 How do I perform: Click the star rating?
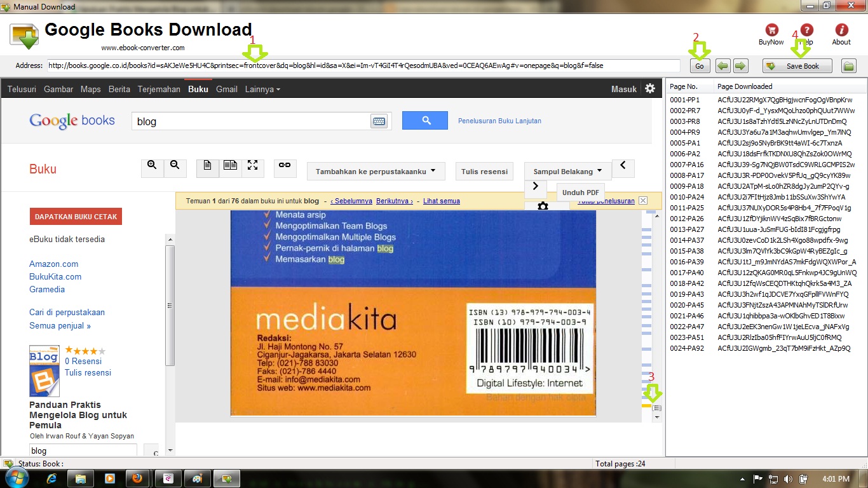85,351
